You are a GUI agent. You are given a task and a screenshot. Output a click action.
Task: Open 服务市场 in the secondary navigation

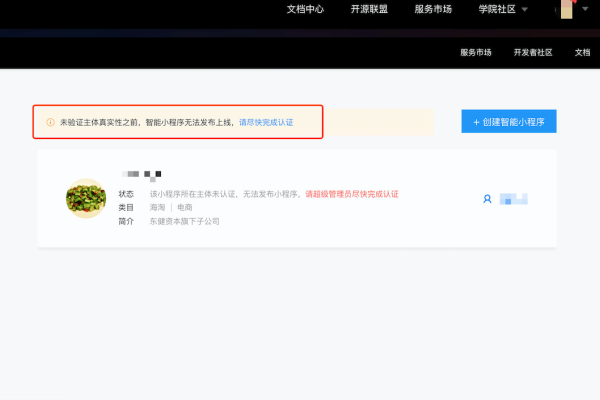(x=476, y=52)
